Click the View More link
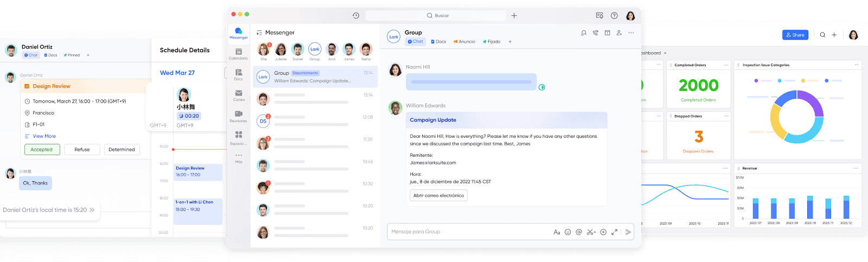Image resolution: width=868 pixels, height=262 pixels. [44, 136]
